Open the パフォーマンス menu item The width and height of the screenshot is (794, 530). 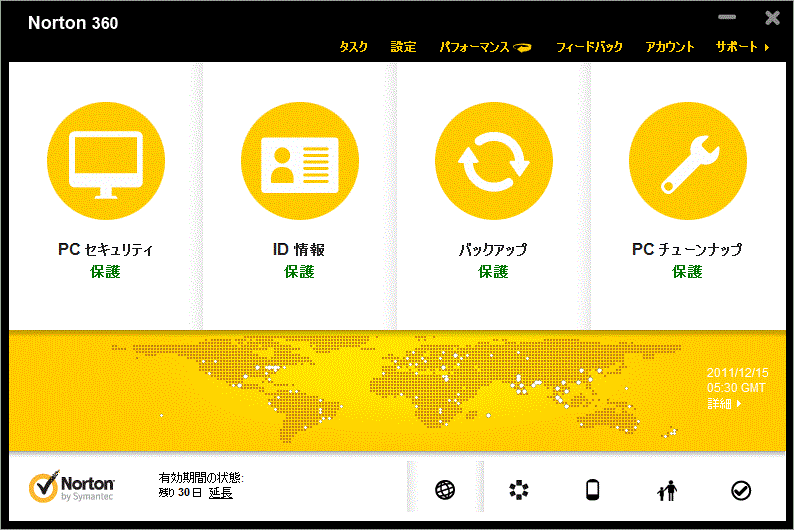click(484, 47)
